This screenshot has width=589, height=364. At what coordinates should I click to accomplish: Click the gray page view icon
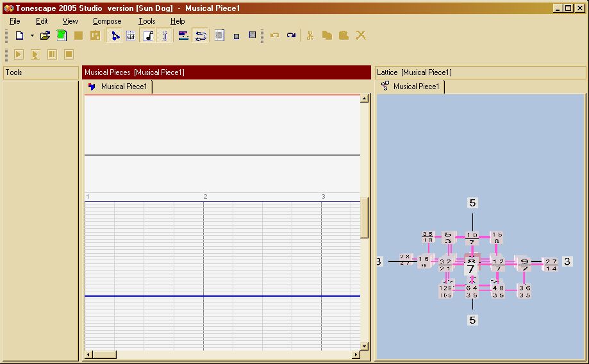[219, 36]
